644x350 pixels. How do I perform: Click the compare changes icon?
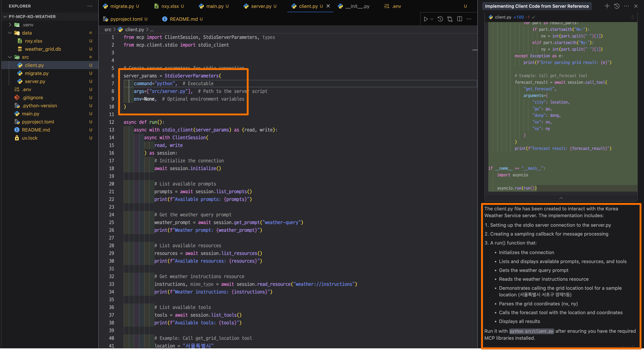(450, 19)
